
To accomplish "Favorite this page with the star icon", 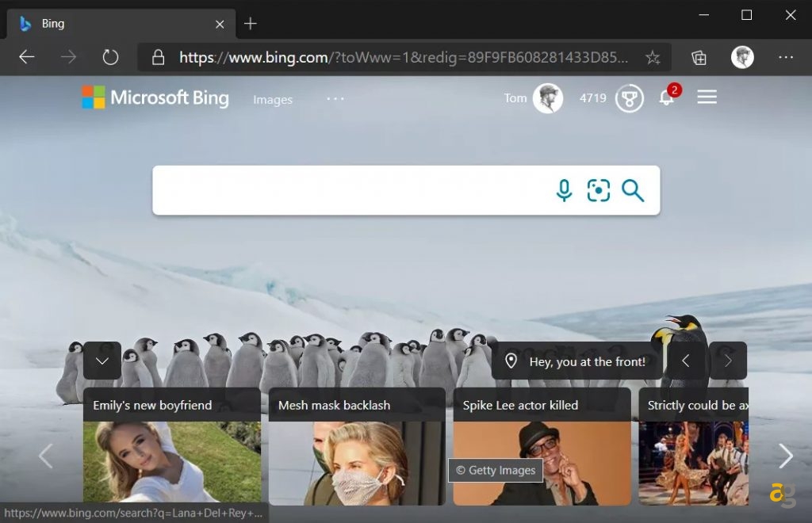I will (652, 57).
